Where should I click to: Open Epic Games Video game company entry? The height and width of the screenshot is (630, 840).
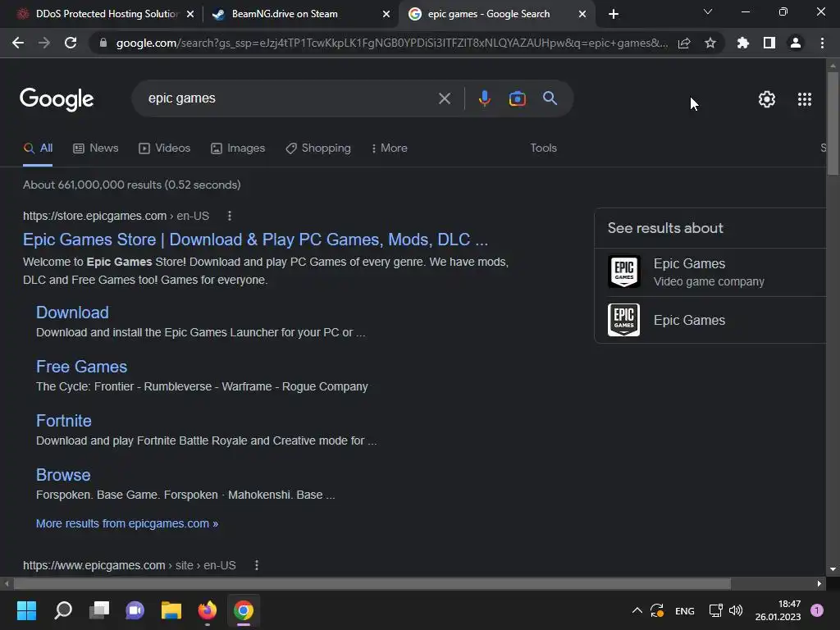click(x=710, y=272)
